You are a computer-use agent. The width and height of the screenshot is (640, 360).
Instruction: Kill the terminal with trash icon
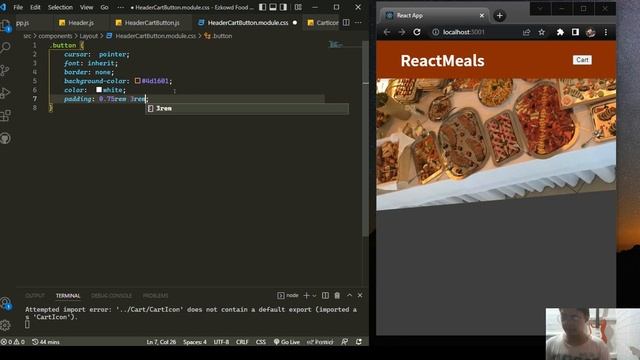coord(337,295)
